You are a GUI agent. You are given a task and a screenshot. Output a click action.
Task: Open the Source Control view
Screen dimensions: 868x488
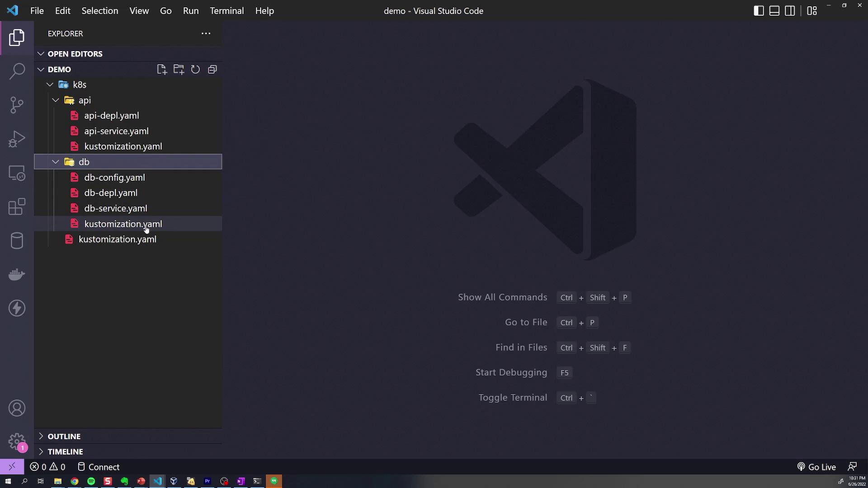pyautogui.click(x=17, y=105)
